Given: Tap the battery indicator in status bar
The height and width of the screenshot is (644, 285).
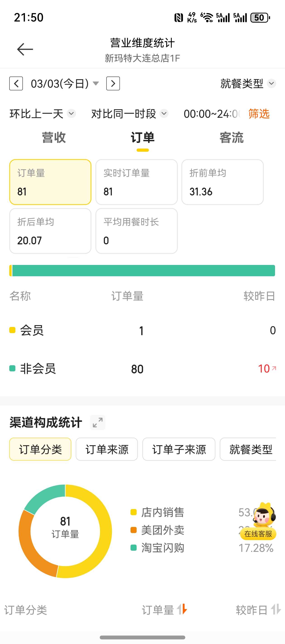Looking at the screenshot, I should (x=260, y=18).
